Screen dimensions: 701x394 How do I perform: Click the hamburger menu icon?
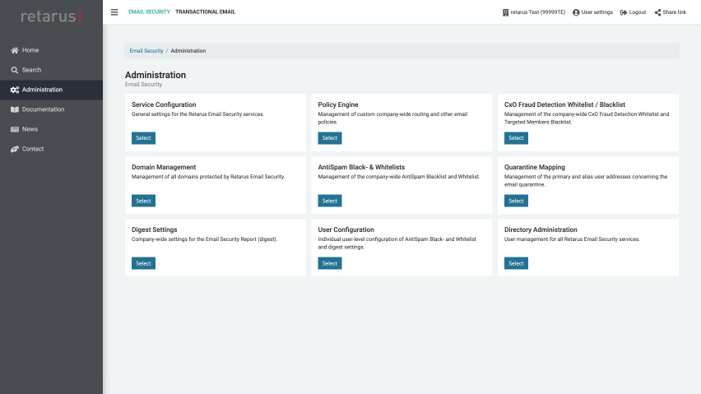[x=114, y=12]
